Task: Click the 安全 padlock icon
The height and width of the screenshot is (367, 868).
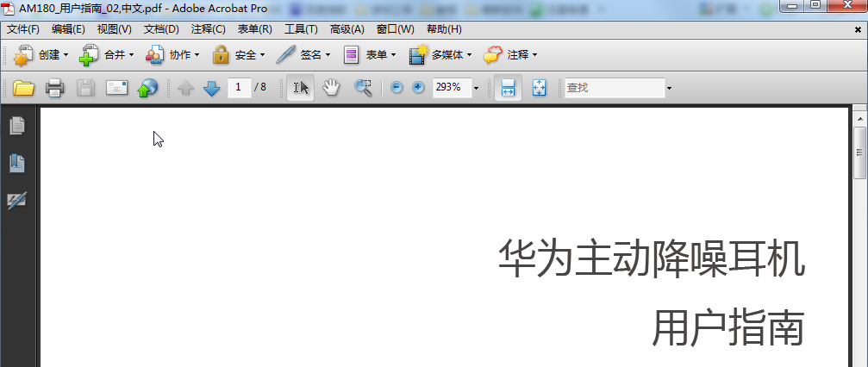Action: (221, 55)
